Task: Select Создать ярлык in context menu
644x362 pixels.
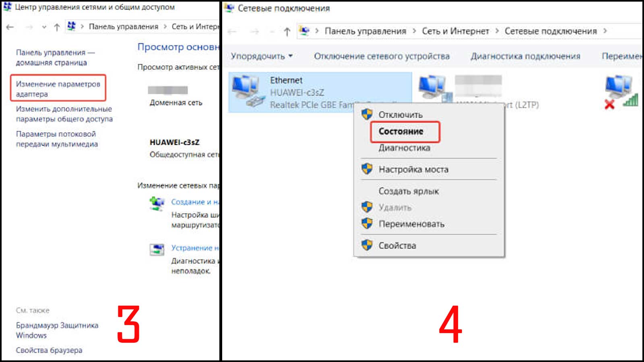Action: coord(409,191)
